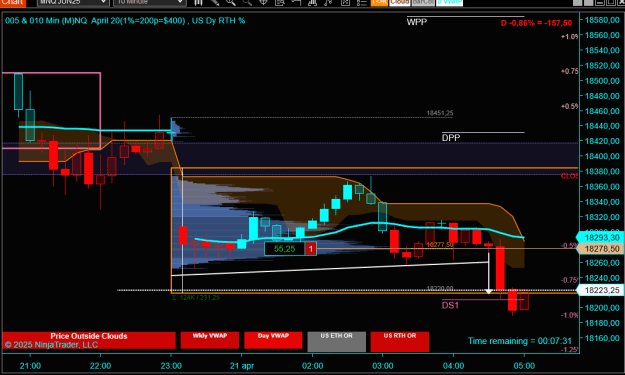Screen dimensions: 625x375
Task: Click the 18277,50 entry price label
Action: point(440,244)
